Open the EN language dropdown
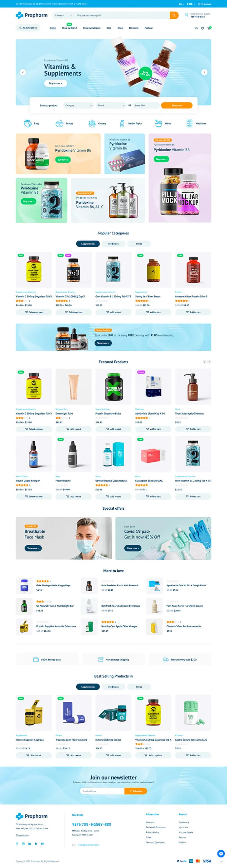 (182, 4)
